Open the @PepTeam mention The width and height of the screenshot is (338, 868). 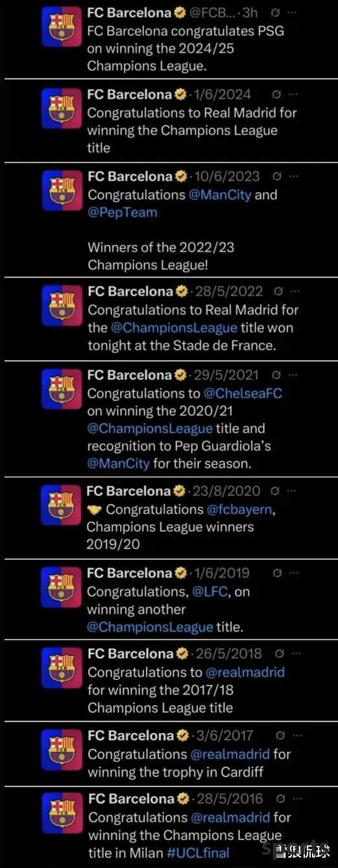click(123, 212)
